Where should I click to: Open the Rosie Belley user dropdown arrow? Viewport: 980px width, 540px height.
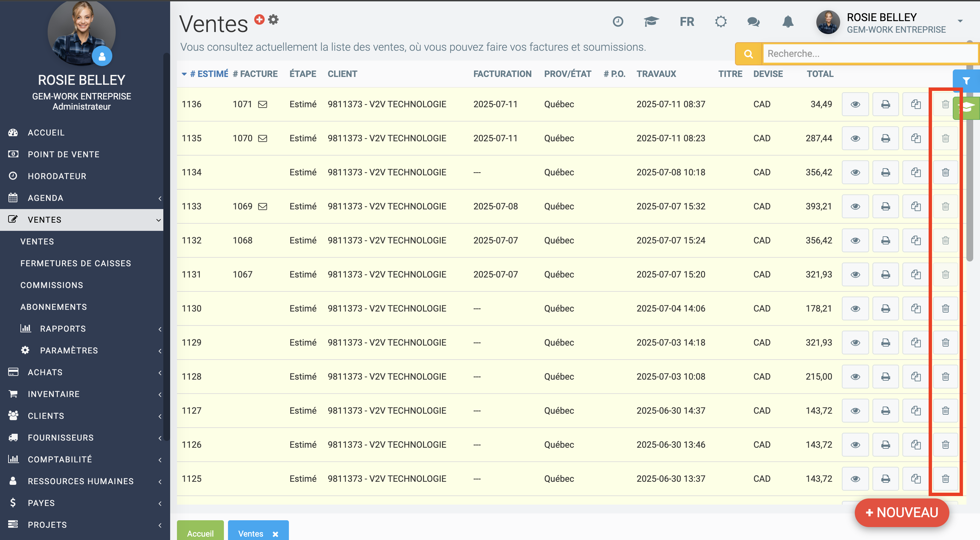[960, 21]
